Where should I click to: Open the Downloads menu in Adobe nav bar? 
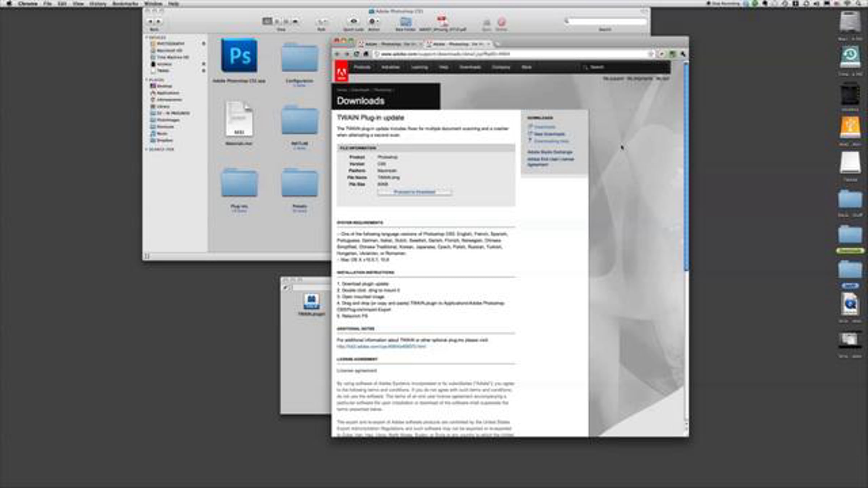pyautogui.click(x=470, y=67)
